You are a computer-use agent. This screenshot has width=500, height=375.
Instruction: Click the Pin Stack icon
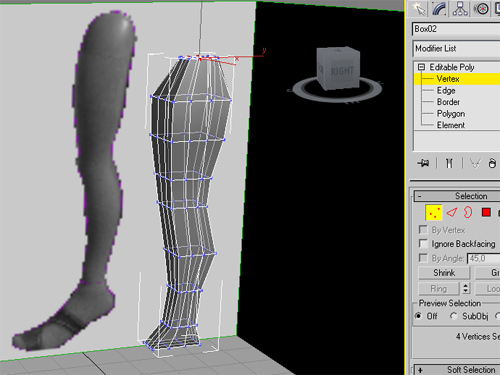tap(423, 163)
